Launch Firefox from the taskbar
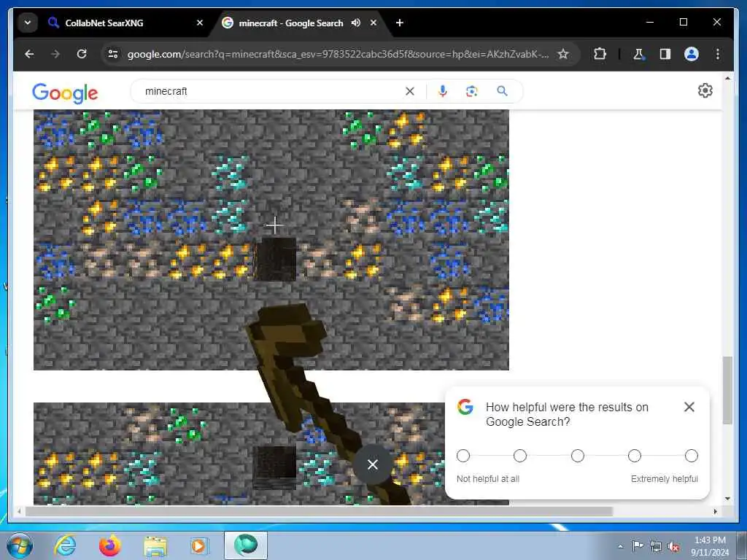 click(x=109, y=545)
